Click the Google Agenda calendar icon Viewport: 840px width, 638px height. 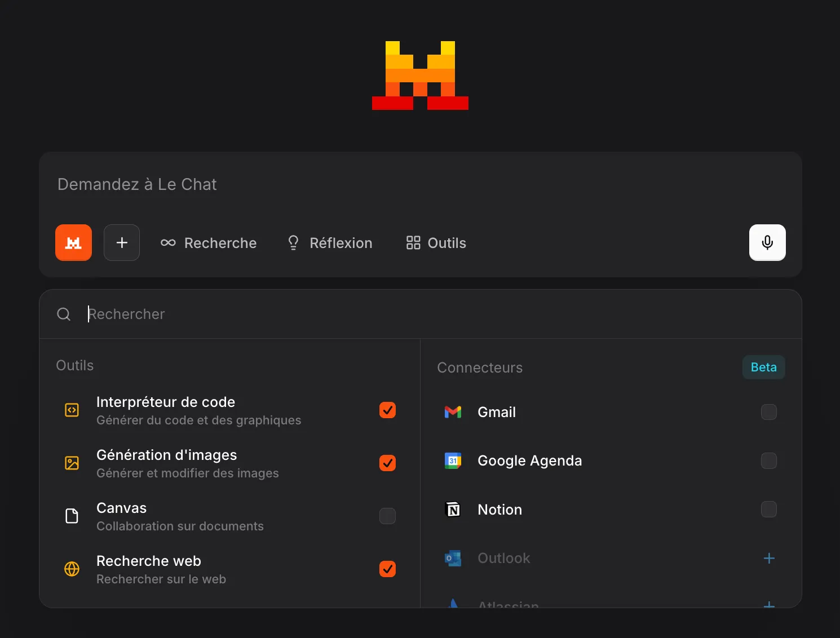(x=453, y=460)
